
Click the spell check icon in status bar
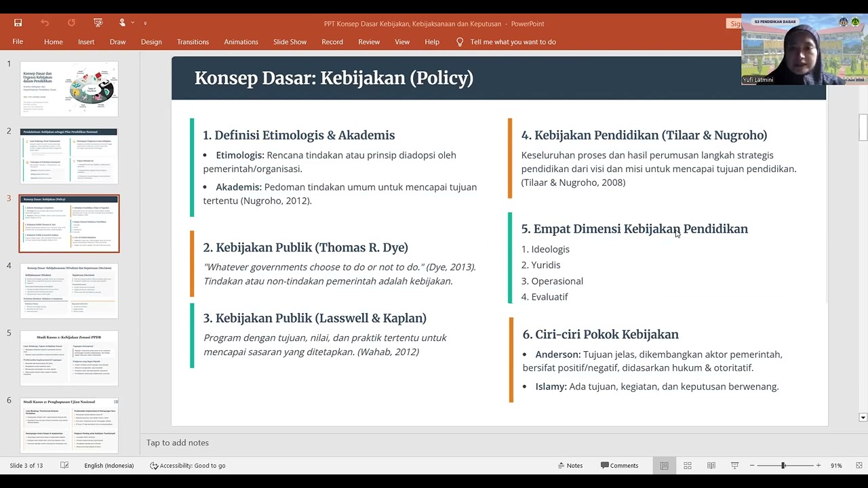(x=64, y=466)
